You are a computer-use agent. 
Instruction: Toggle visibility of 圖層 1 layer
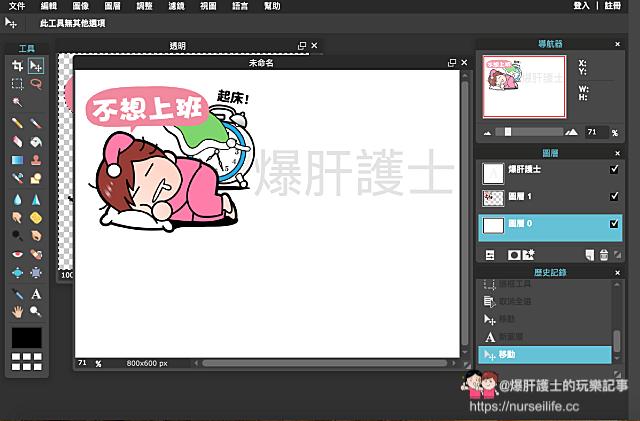614,196
